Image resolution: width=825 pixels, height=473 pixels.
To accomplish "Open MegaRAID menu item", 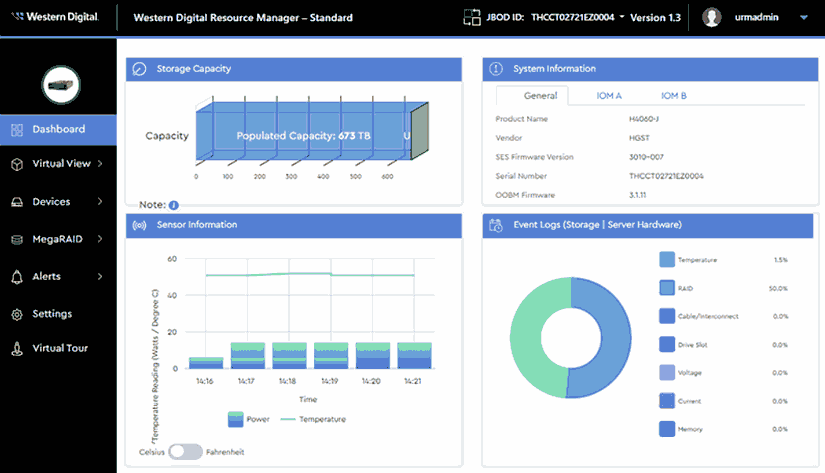I will click(x=58, y=239).
